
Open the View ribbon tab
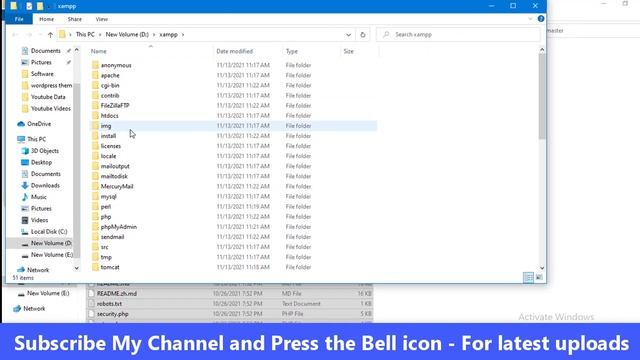(x=102, y=19)
